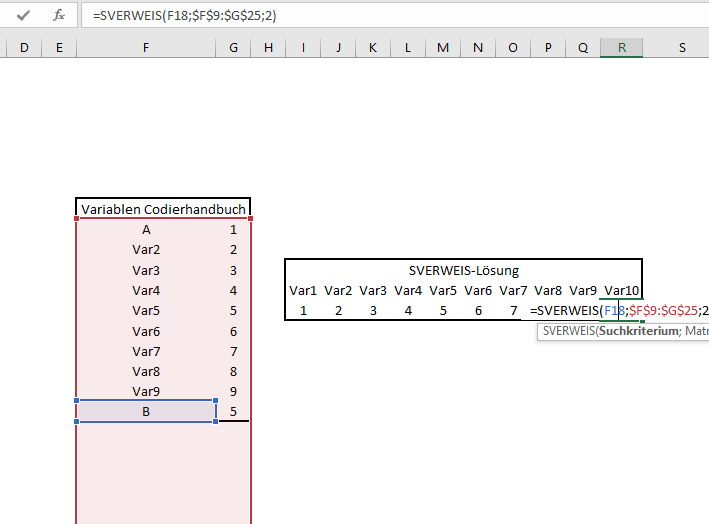709x524 pixels.
Task: Select 'Var8' header in SVERWEIS-Lösung table
Action: click(548, 290)
